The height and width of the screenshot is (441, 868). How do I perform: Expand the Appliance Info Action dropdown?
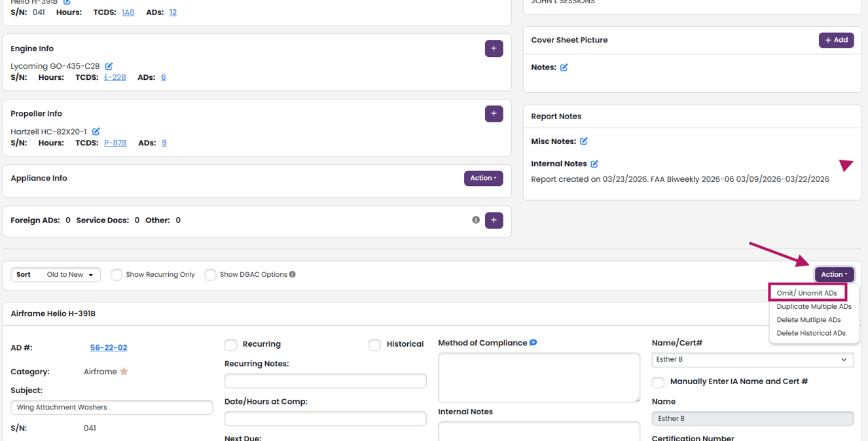pos(483,178)
